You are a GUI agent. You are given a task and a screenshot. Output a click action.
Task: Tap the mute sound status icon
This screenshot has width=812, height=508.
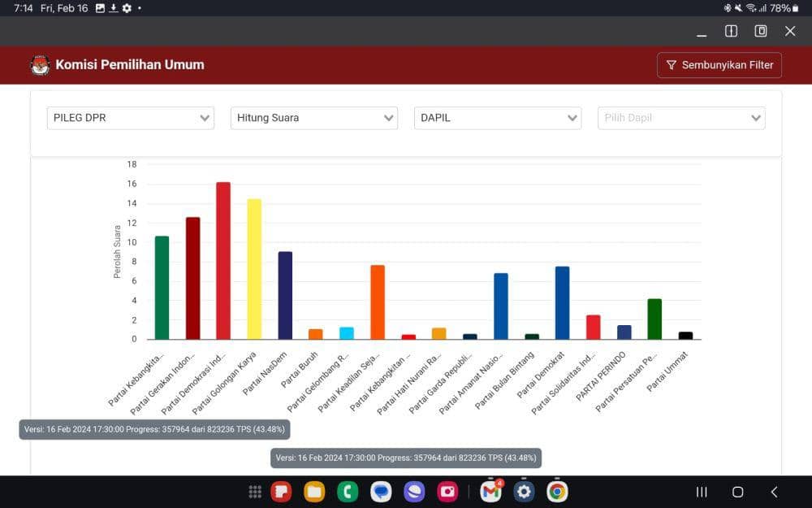(x=738, y=8)
